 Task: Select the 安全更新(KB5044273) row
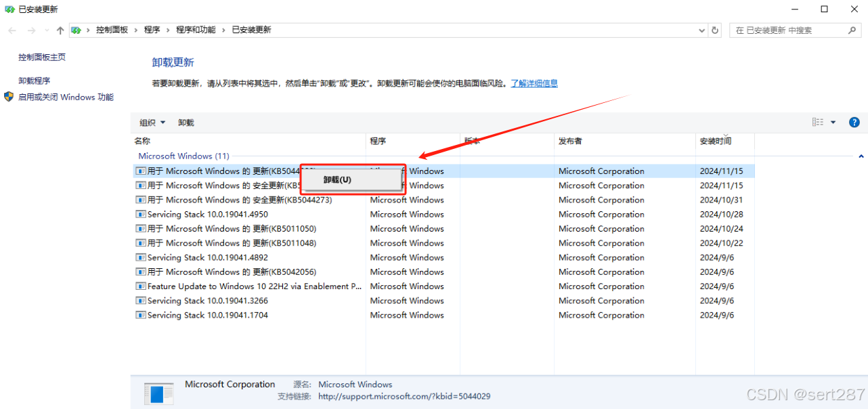[x=443, y=200]
